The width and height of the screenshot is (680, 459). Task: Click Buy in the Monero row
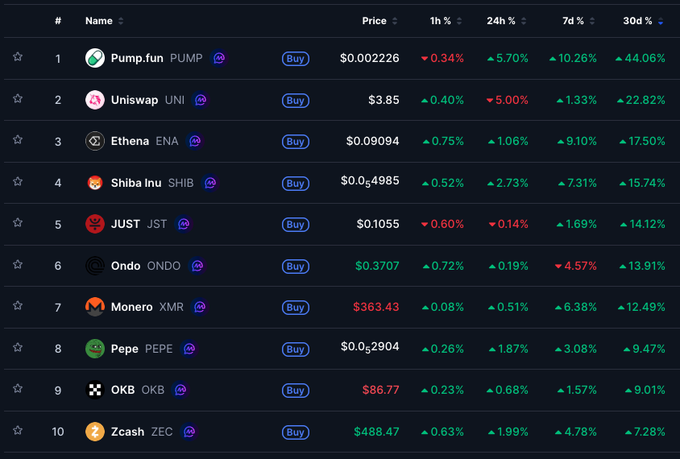pos(295,308)
